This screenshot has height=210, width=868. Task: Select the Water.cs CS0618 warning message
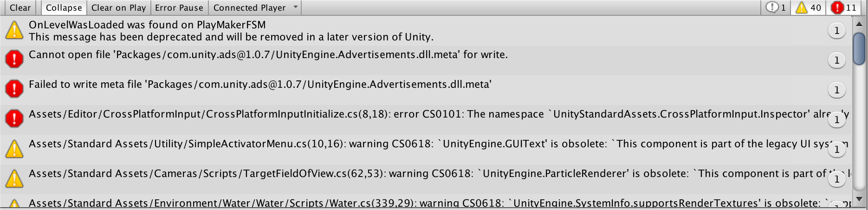(426, 203)
